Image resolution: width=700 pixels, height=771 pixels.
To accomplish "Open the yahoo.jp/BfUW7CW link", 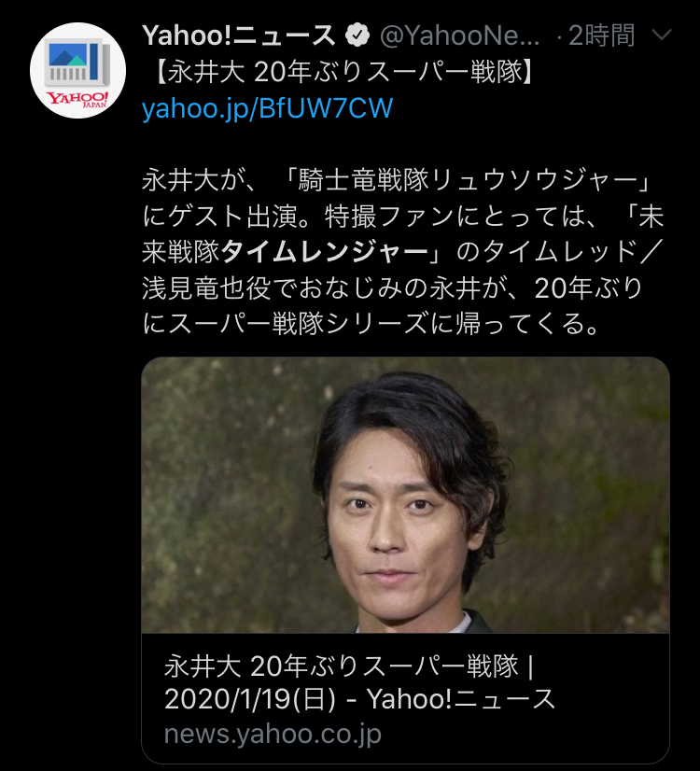I will pos(268,108).
